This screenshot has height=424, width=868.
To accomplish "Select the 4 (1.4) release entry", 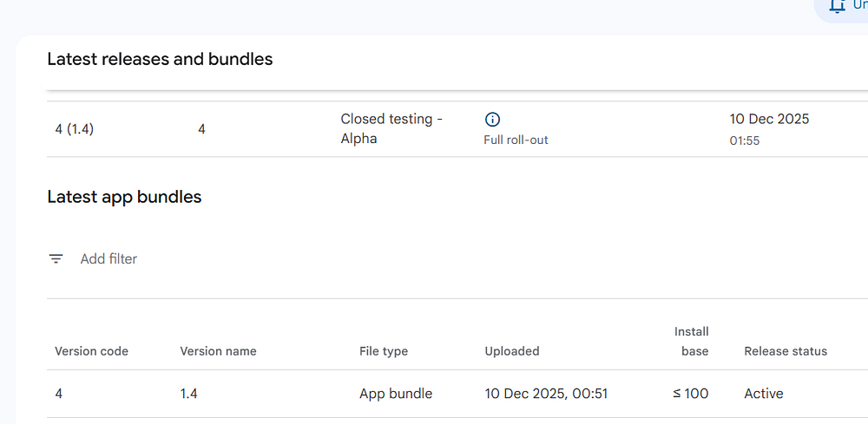I will coord(75,129).
